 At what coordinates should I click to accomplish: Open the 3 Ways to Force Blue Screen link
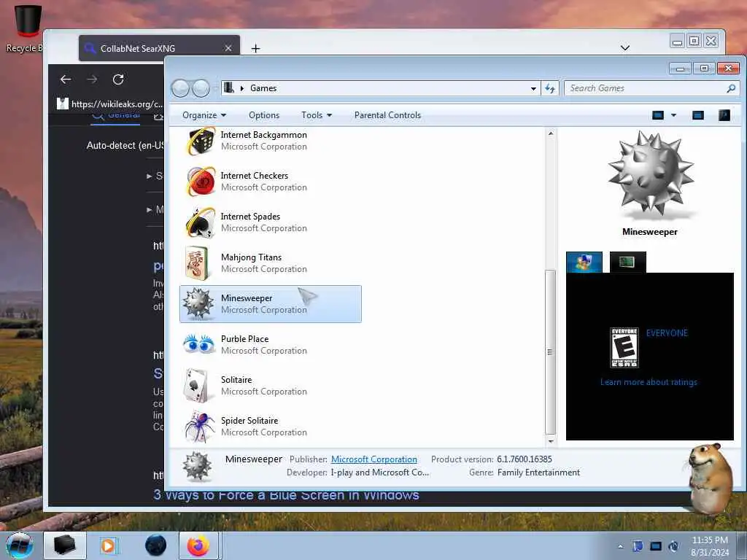[286, 496]
